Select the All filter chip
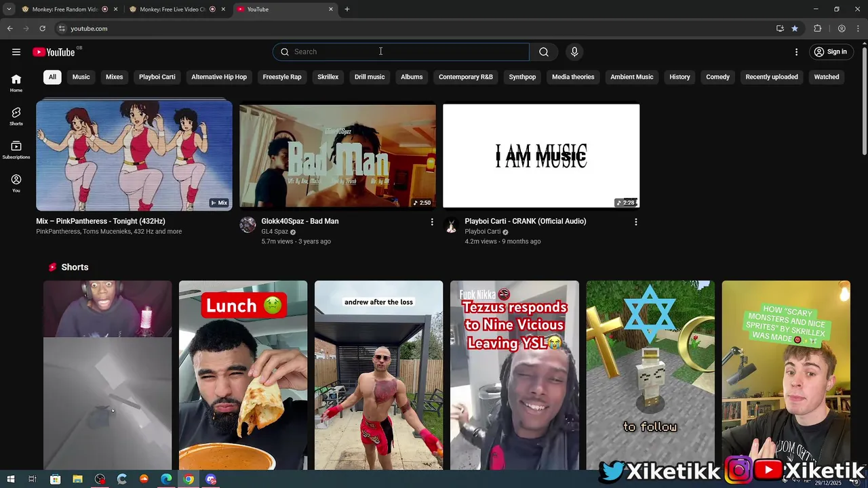 (x=52, y=77)
